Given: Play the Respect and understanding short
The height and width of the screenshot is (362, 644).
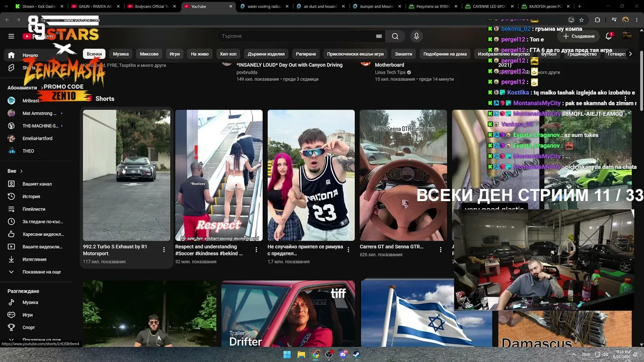Looking at the screenshot, I should coord(219,175).
